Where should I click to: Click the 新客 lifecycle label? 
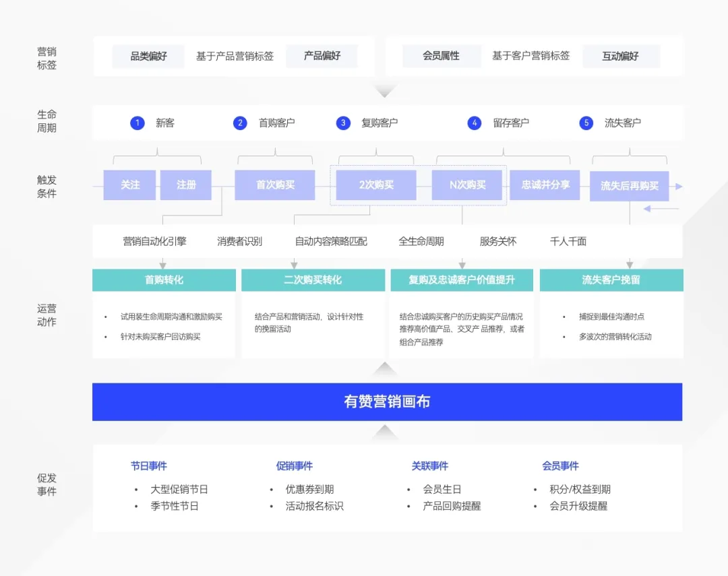pos(165,123)
